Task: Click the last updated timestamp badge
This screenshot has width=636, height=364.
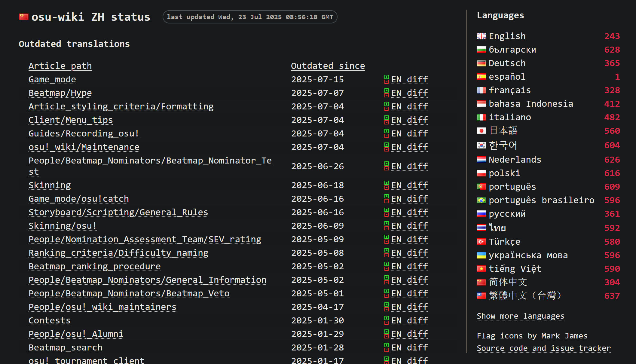Action: (250, 17)
